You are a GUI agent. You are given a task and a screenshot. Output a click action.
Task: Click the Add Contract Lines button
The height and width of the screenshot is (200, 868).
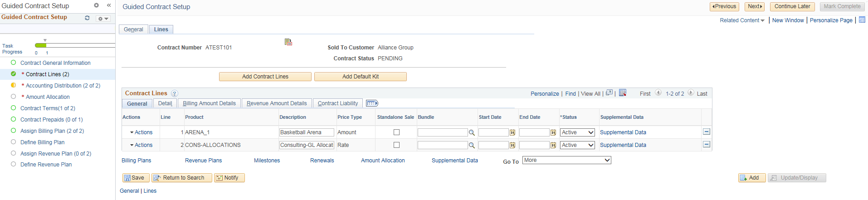(265, 77)
